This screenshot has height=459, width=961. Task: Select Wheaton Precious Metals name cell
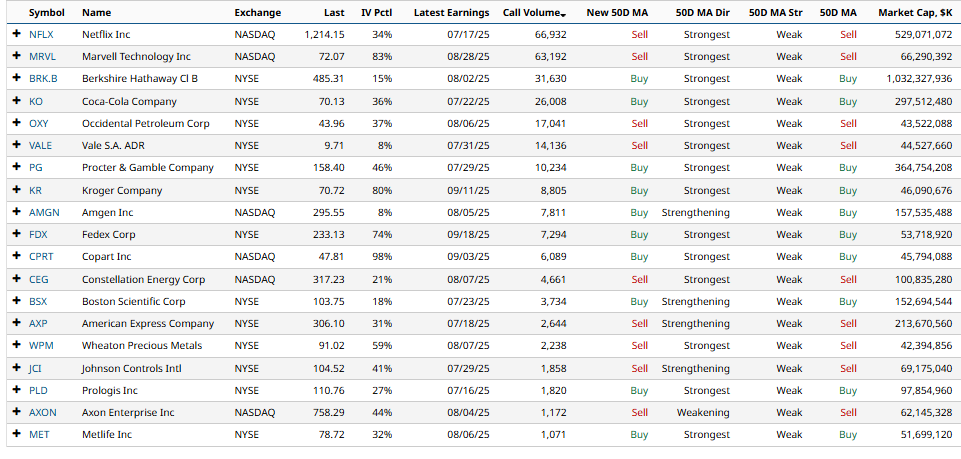click(x=142, y=345)
